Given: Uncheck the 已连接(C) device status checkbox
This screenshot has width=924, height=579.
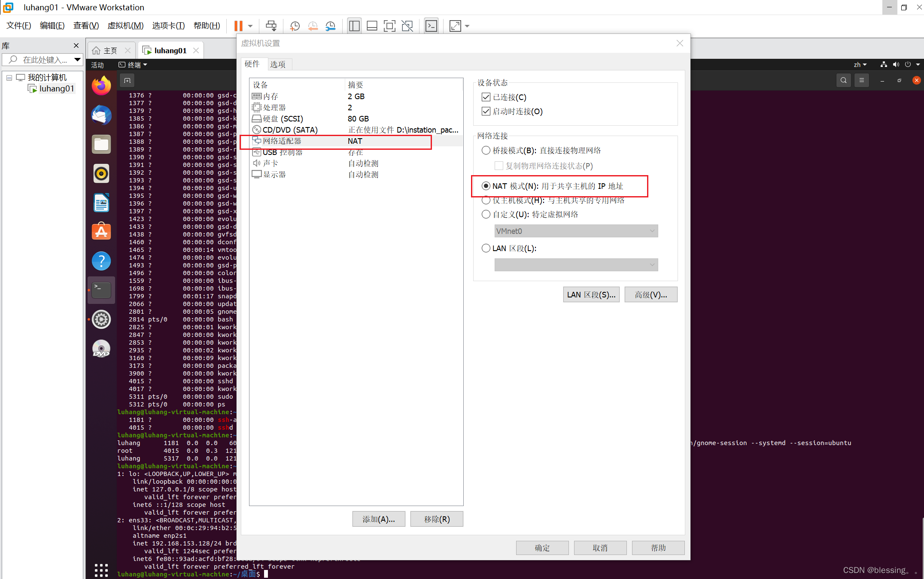Looking at the screenshot, I should [x=486, y=97].
